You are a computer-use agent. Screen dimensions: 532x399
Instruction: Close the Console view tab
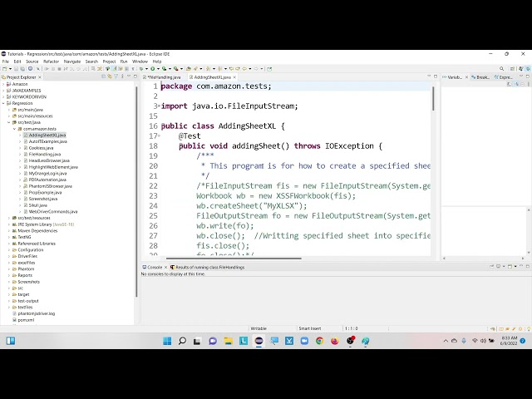166,268
